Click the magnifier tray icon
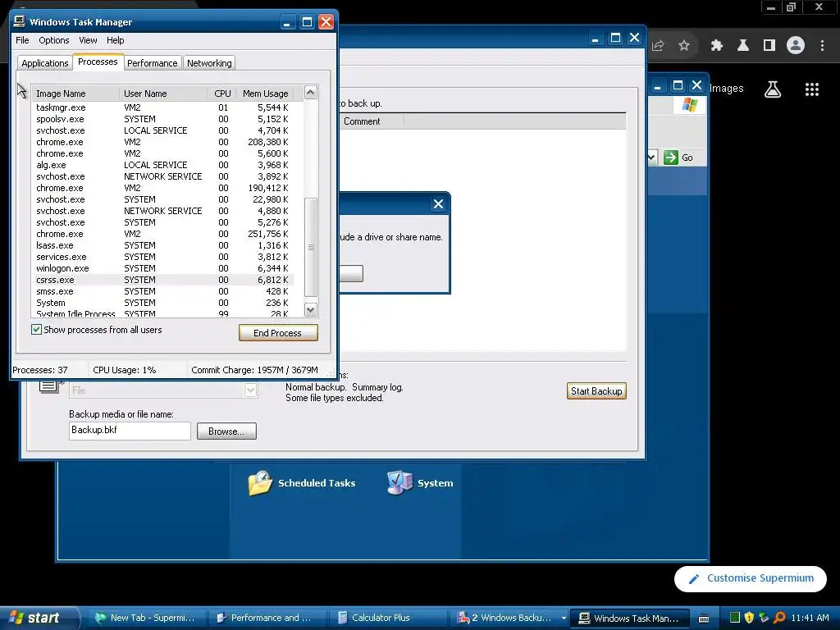Image resolution: width=840 pixels, height=630 pixels. tap(779, 618)
